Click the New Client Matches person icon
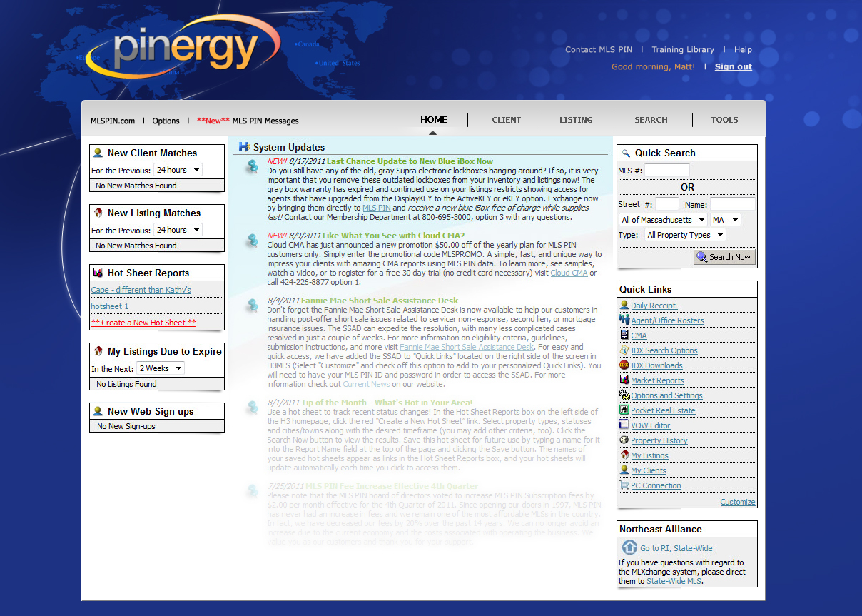The width and height of the screenshot is (862, 616). (x=98, y=153)
